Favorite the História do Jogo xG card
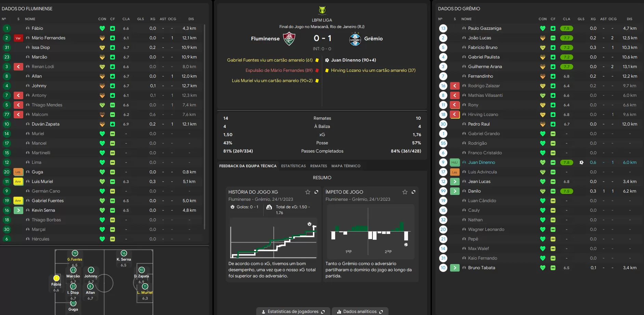The image size is (644, 315). click(x=308, y=192)
